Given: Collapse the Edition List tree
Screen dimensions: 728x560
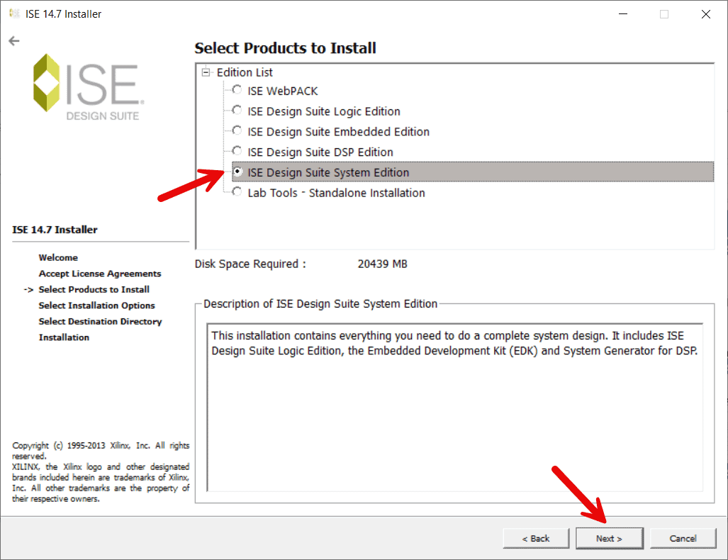Looking at the screenshot, I should (205, 72).
